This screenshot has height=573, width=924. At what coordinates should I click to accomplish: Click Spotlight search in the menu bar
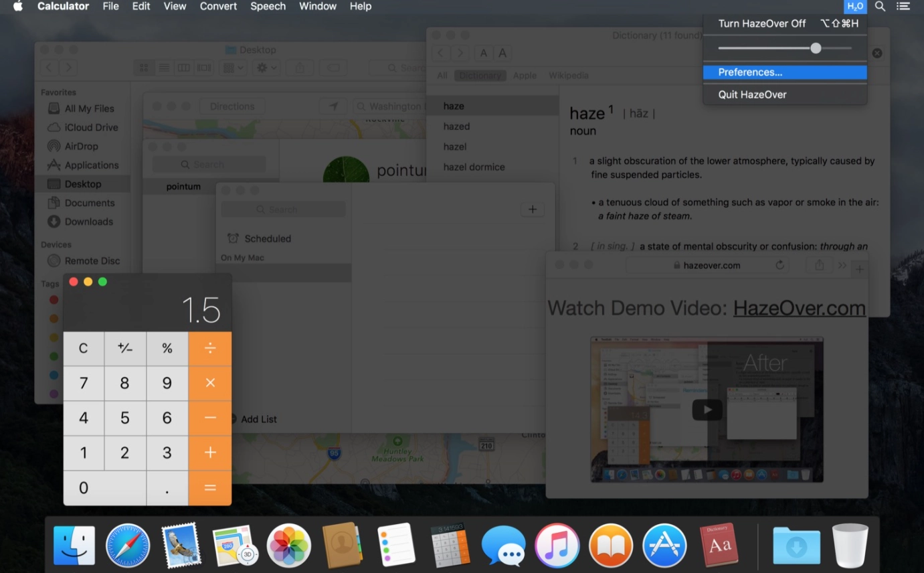880,7
